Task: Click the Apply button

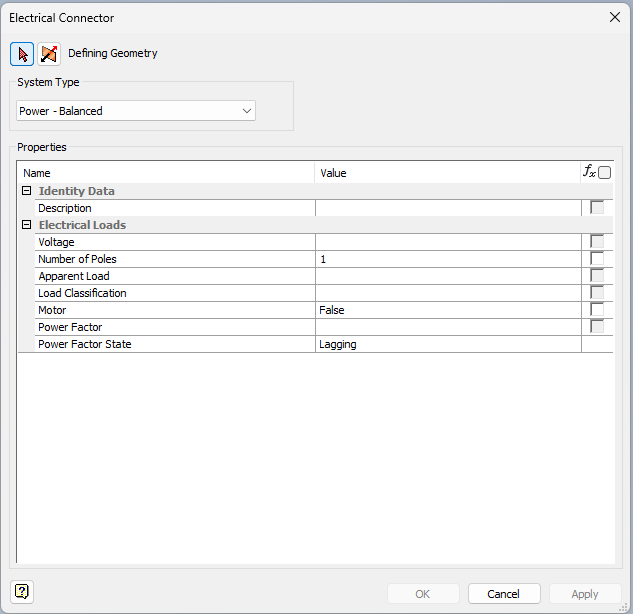Action: (585, 594)
